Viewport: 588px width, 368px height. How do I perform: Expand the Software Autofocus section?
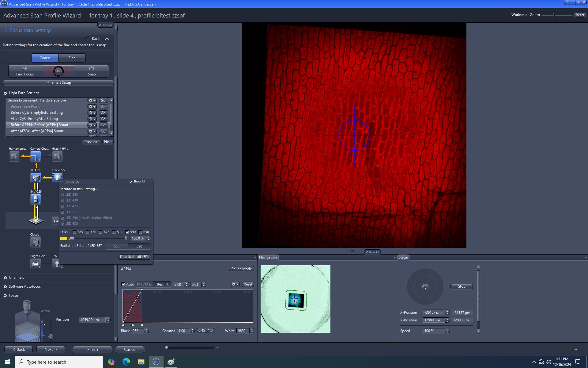tap(5, 287)
